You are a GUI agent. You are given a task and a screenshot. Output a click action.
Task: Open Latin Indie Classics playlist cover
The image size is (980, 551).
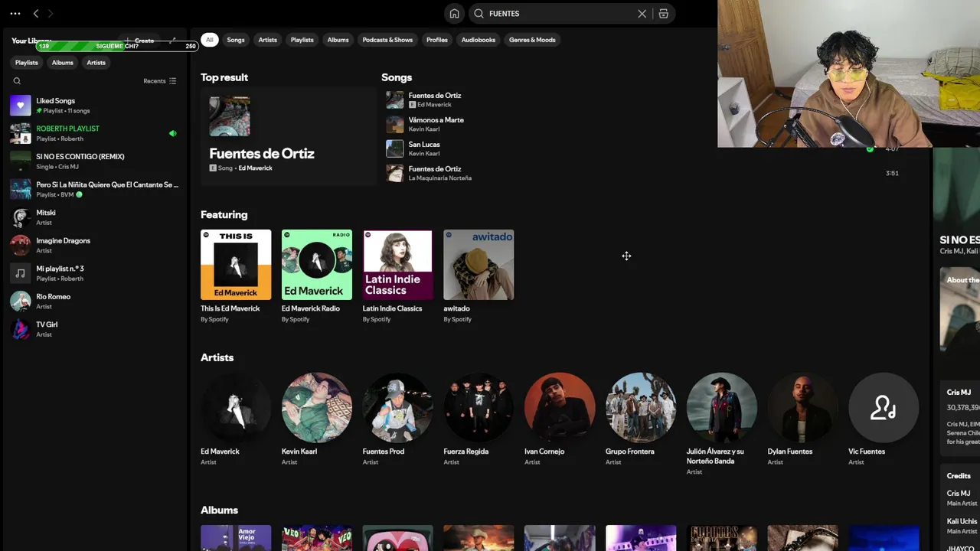pyautogui.click(x=397, y=265)
